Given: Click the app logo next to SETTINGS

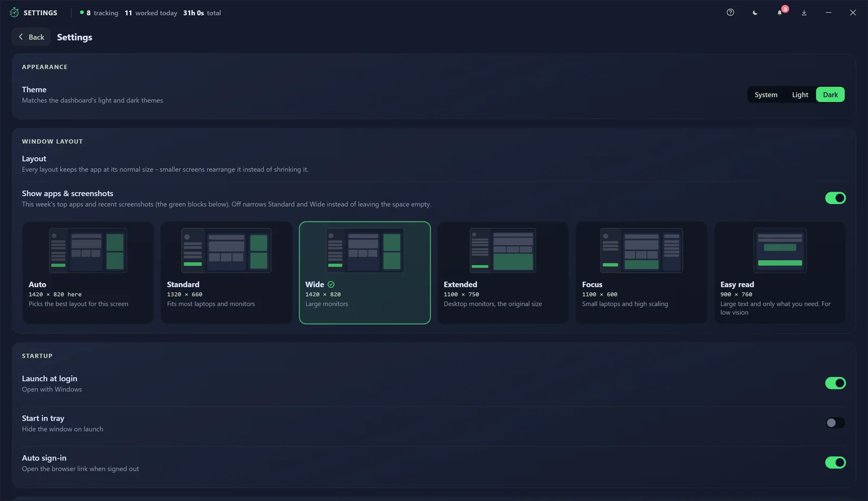Looking at the screenshot, I should tap(14, 12).
